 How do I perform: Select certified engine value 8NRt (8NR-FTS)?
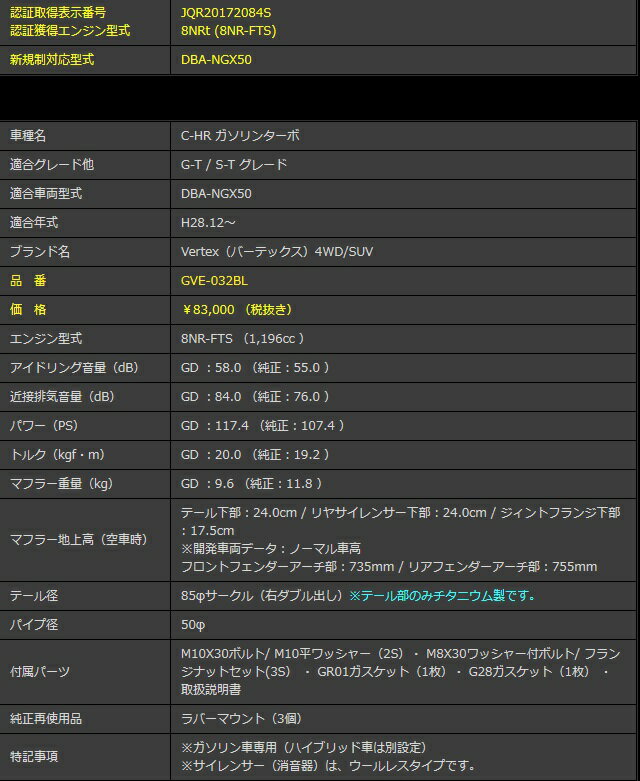tap(229, 31)
